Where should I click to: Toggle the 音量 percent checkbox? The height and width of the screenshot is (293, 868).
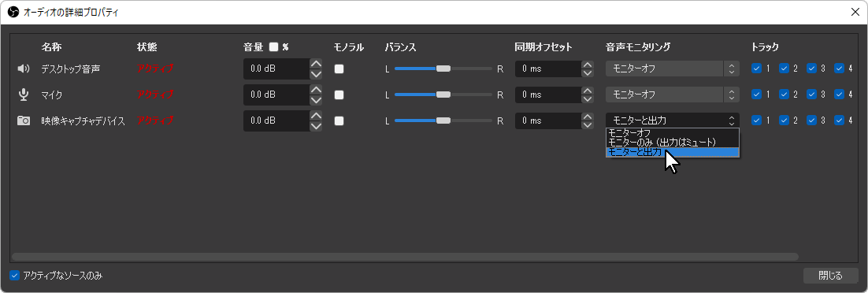(273, 47)
